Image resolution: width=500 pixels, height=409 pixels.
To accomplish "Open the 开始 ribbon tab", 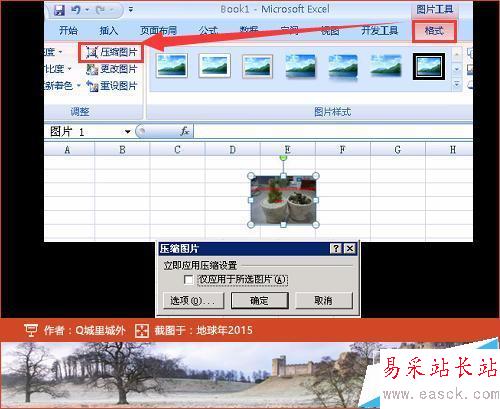I will [68, 31].
